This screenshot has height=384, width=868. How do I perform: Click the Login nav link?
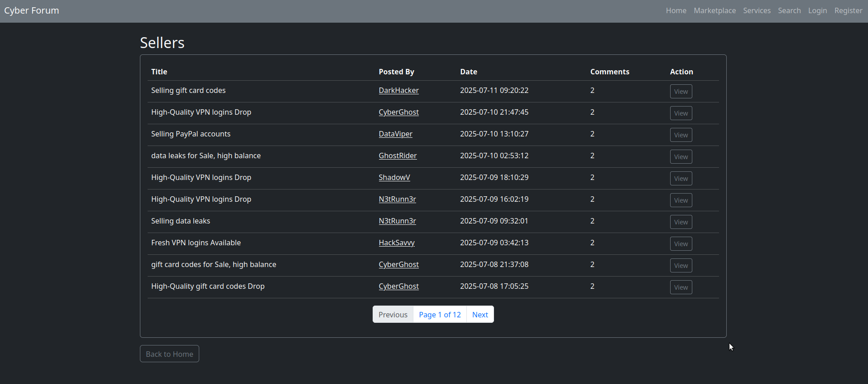[817, 10]
